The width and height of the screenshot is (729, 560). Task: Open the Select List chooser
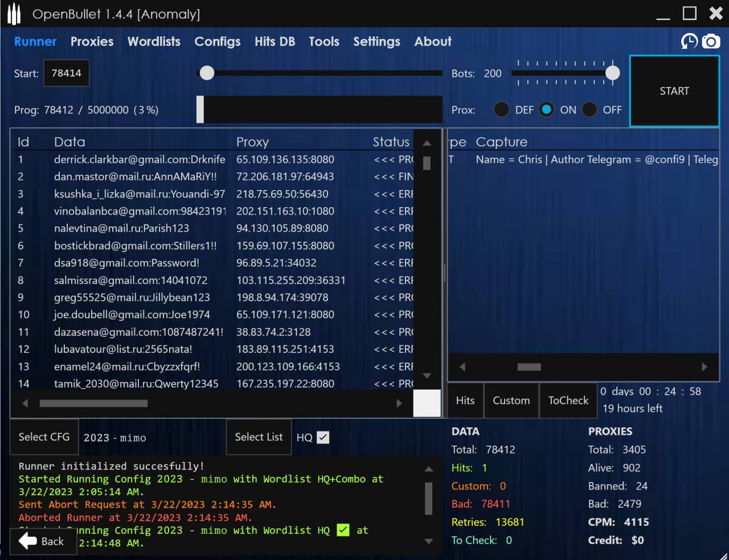coord(259,437)
